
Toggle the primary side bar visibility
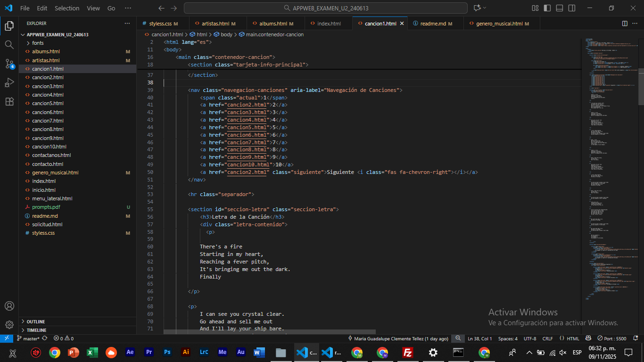547,8
